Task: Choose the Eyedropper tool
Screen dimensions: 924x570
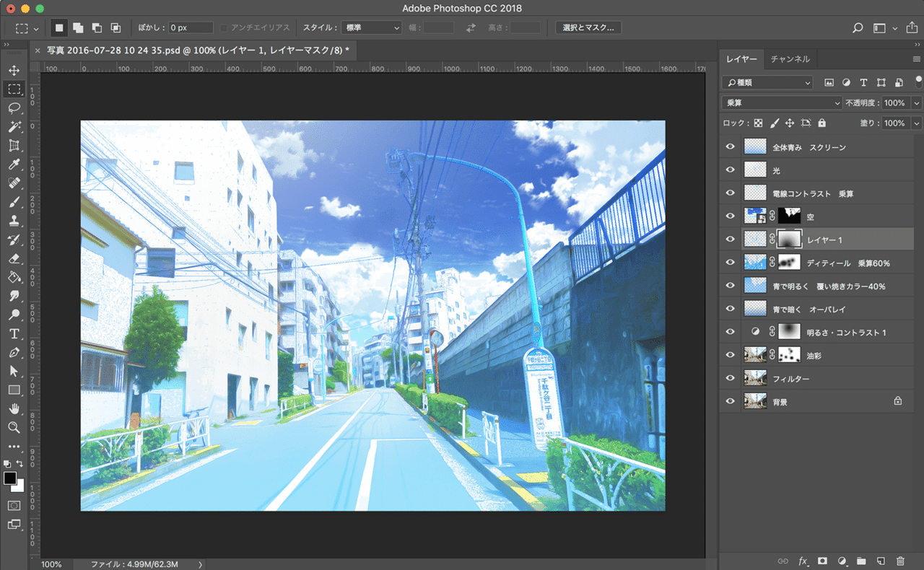Action: coord(14,165)
